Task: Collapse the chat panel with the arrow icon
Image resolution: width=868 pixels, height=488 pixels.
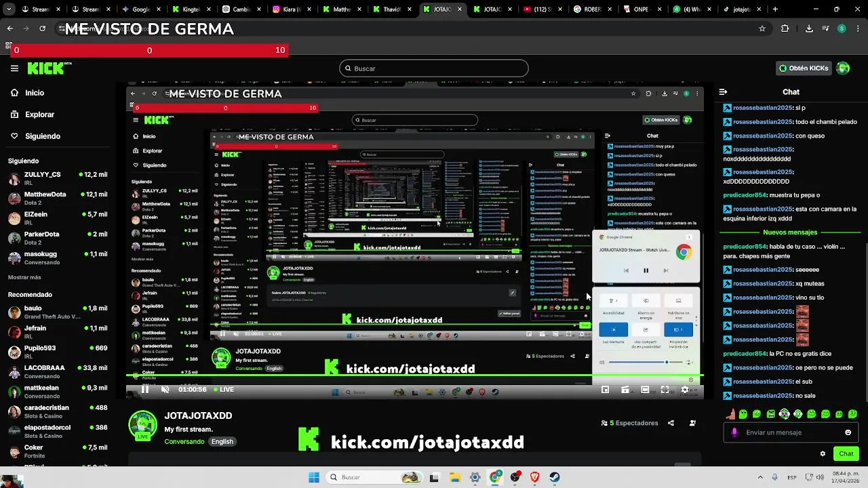Action: coord(723,92)
